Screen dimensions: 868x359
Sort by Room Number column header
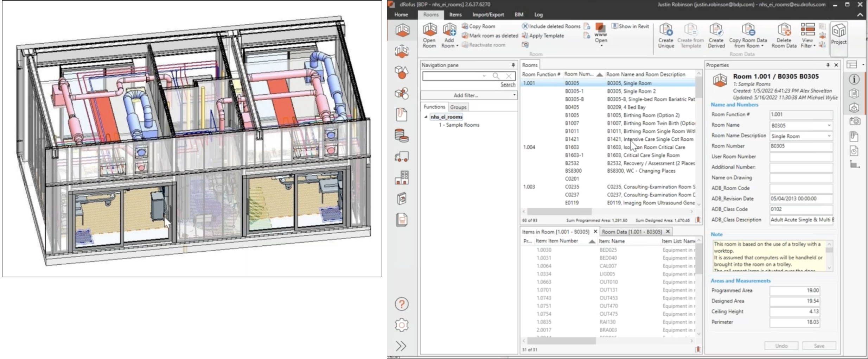point(583,74)
